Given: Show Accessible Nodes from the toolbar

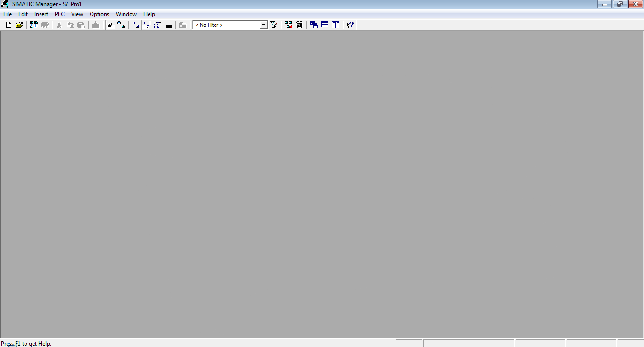Looking at the screenshot, I should click(x=34, y=25).
